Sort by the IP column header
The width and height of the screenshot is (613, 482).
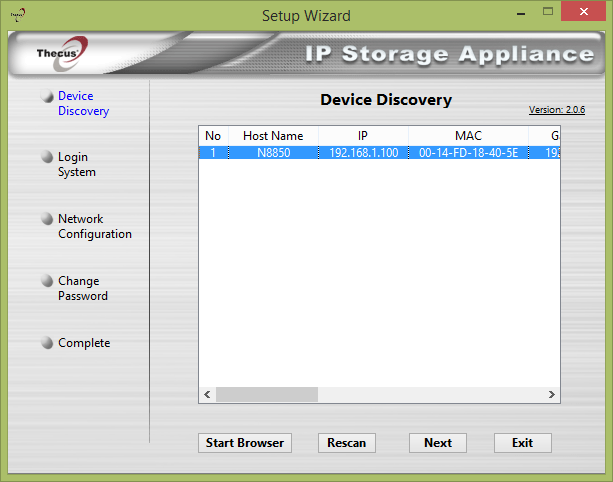pos(363,136)
